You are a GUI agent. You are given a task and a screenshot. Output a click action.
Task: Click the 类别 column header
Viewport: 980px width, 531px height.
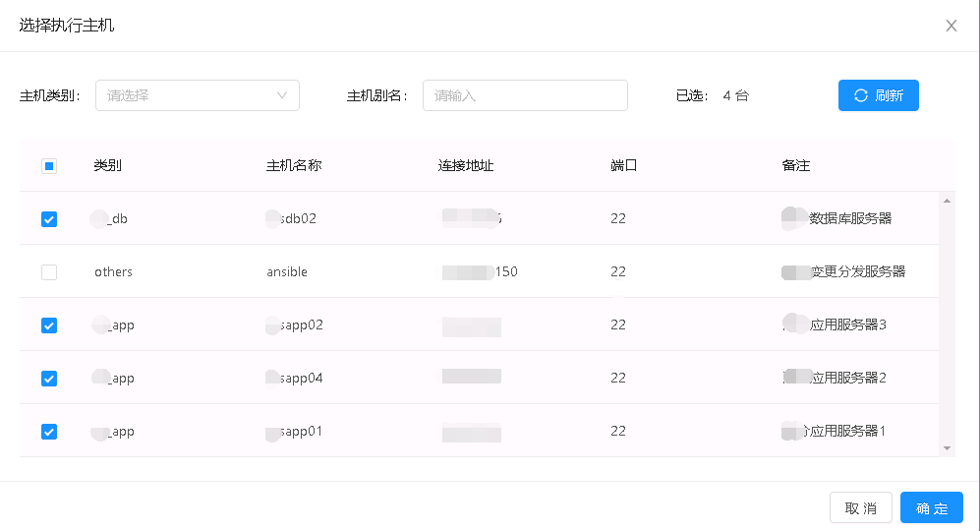(x=108, y=165)
